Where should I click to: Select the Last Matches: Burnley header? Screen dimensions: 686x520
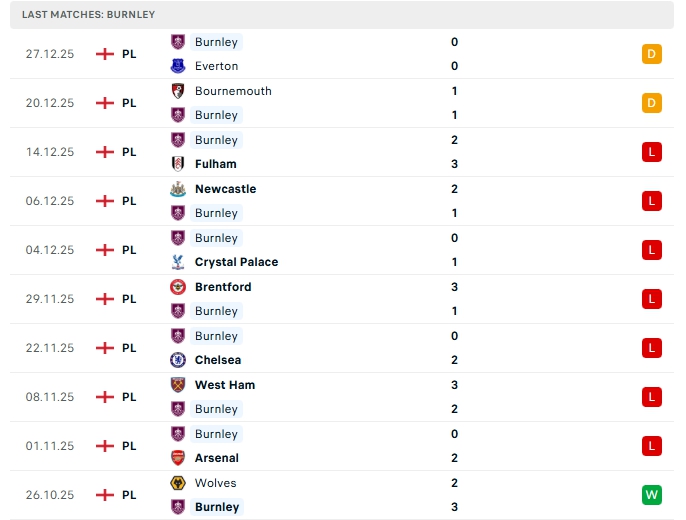pyautogui.click(x=89, y=15)
